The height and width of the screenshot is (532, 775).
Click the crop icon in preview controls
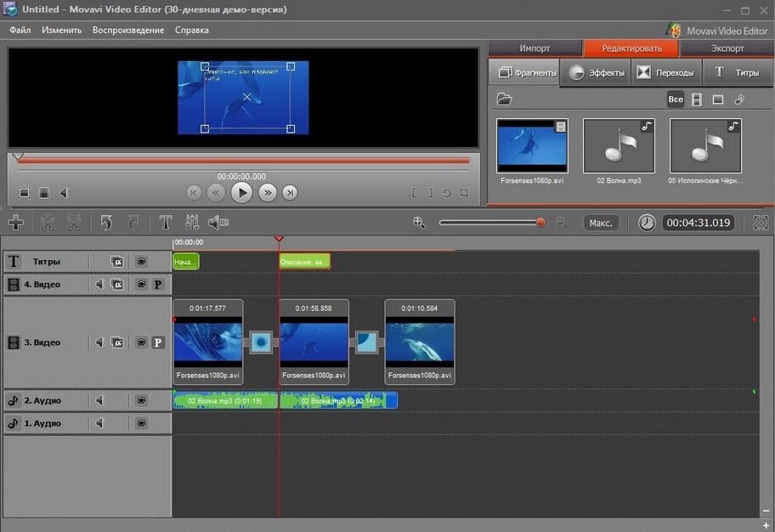coord(464,192)
